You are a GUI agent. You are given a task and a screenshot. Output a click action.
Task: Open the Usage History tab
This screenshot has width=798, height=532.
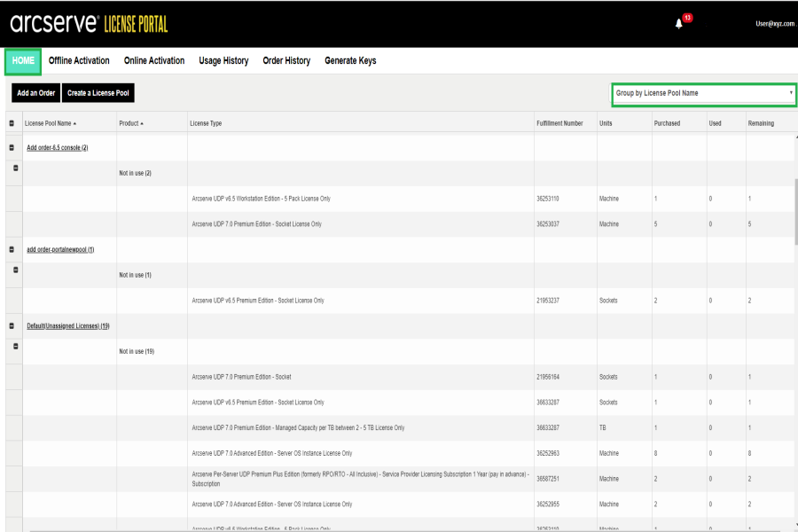click(223, 61)
